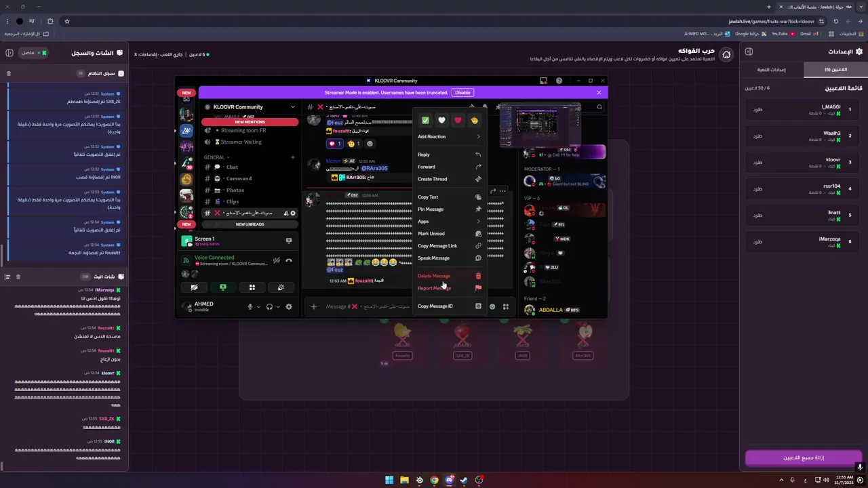Image resolution: width=868 pixels, height=488 pixels.
Task: Stop streaming Screen 1 via its icon
Action: coord(289,241)
